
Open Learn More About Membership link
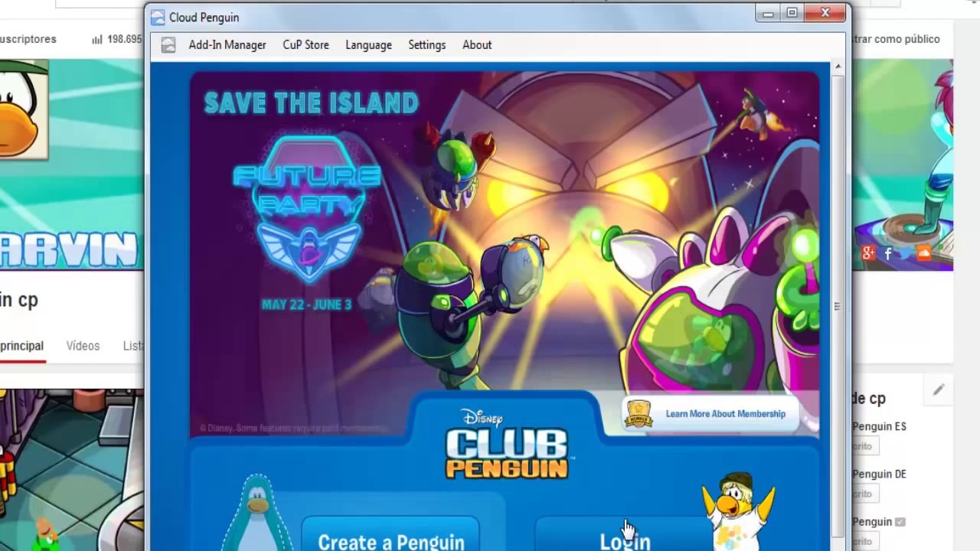point(725,414)
